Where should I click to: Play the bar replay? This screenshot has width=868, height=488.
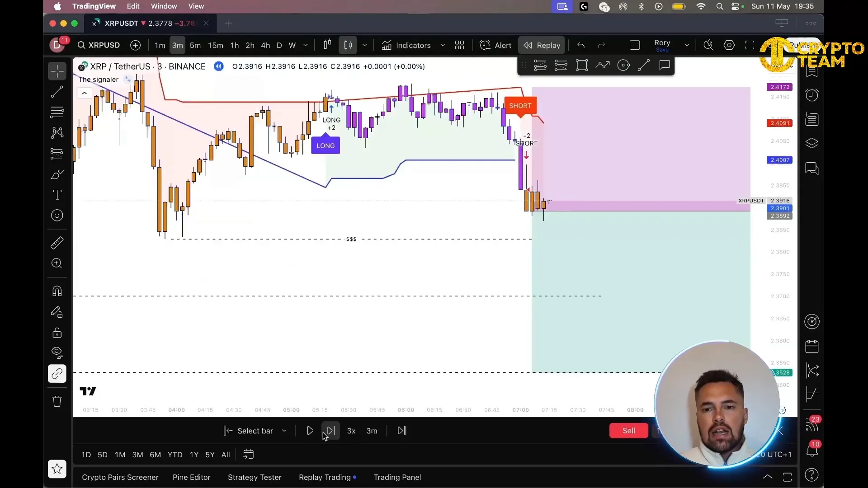[x=310, y=431]
